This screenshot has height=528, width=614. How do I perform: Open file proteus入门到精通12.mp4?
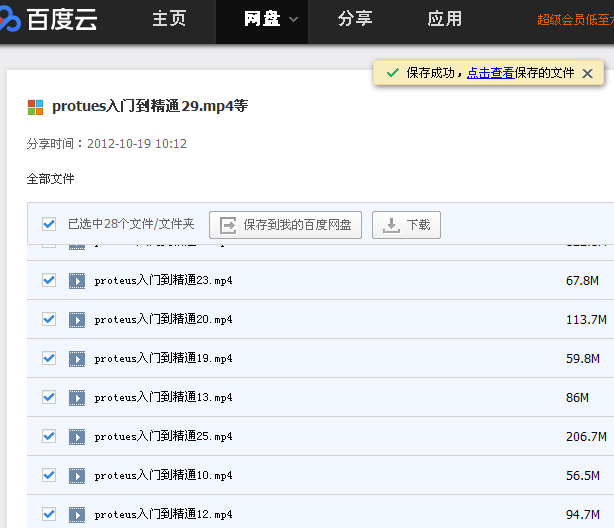click(163, 514)
